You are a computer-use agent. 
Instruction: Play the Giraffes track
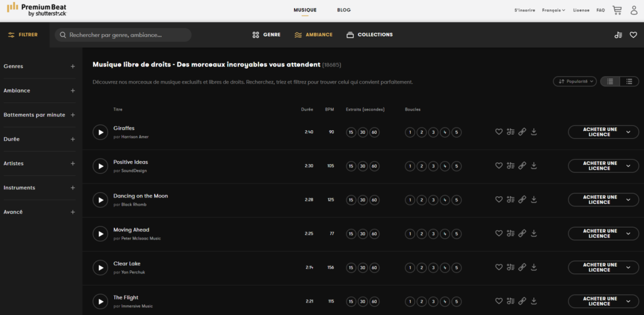[x=100, y=132]
